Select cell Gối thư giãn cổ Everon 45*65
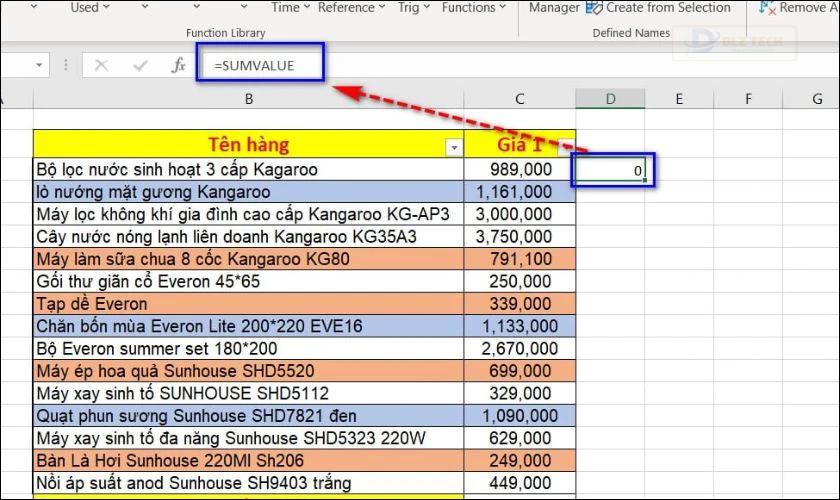 point(249,281)
